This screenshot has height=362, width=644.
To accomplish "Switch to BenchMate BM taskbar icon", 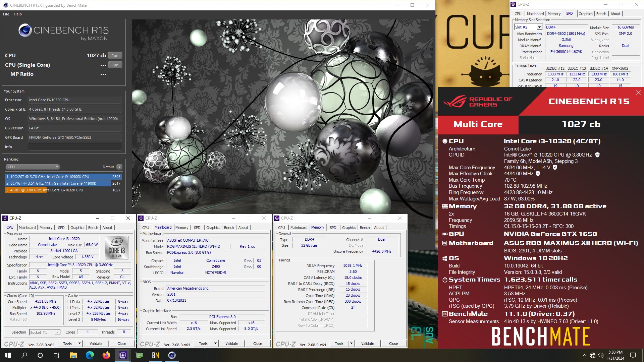I will [x=155, y=355].
